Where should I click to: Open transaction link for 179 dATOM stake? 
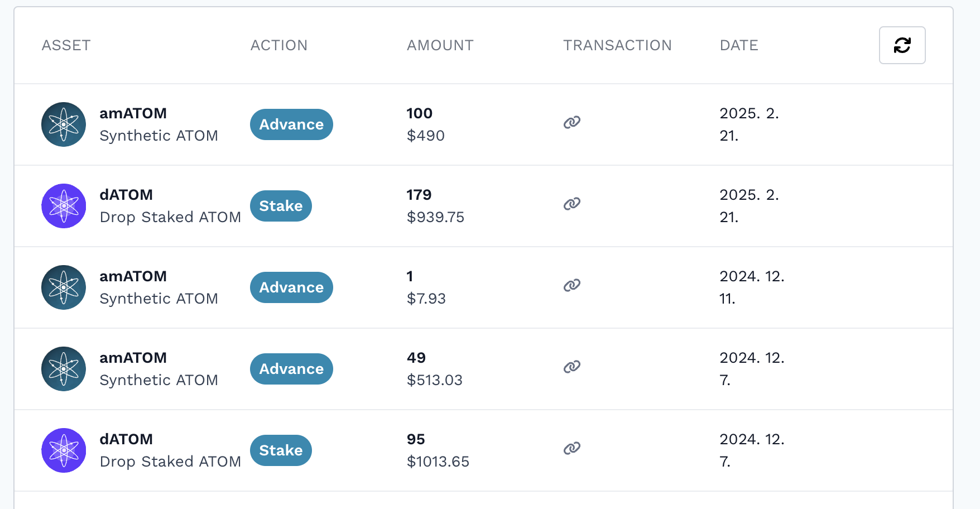[572, 204]
